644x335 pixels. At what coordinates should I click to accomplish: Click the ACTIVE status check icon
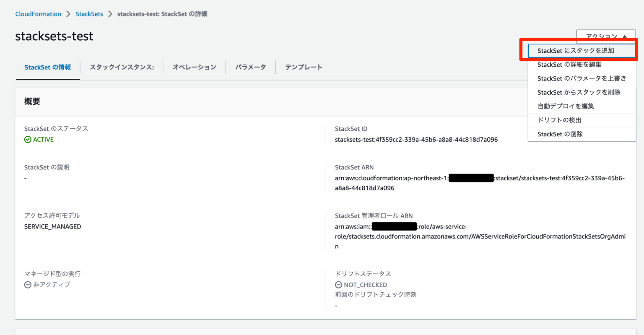click(x=28, y=139)
